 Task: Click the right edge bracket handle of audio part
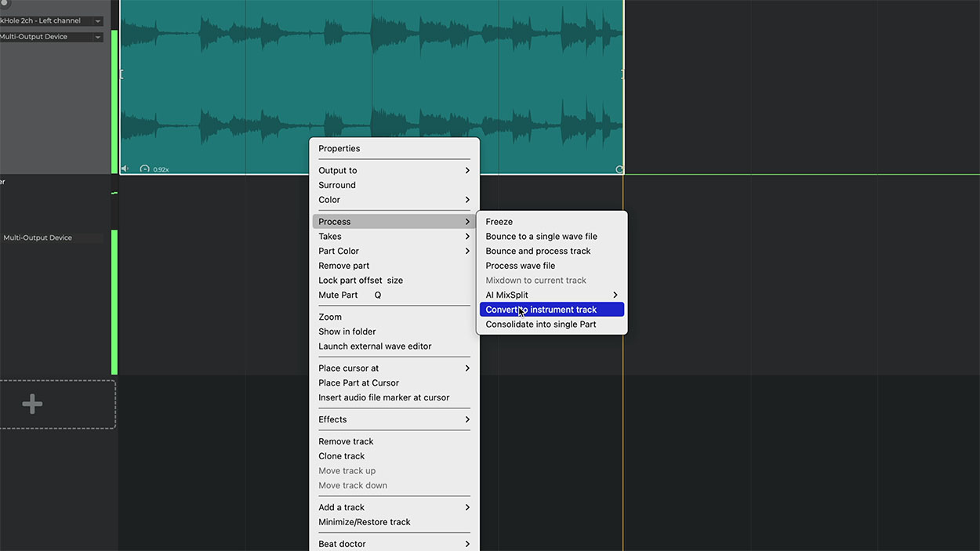coord(622,74)
